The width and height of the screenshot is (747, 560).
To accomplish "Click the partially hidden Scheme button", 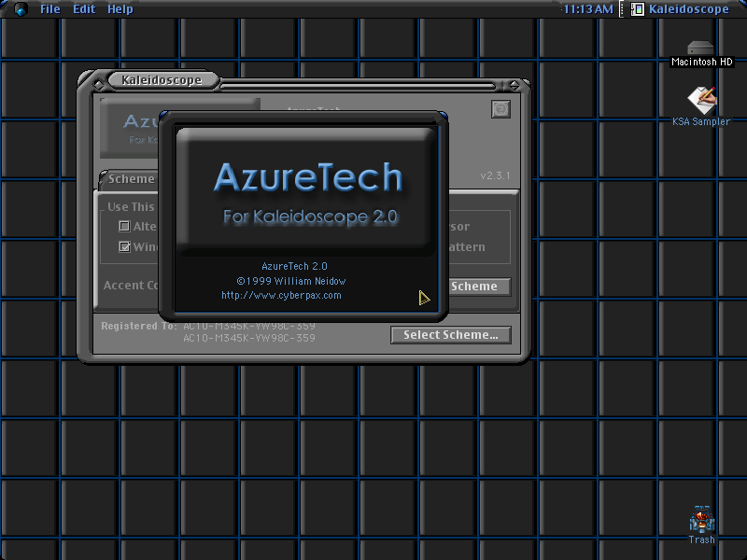I will coord(479,287).
